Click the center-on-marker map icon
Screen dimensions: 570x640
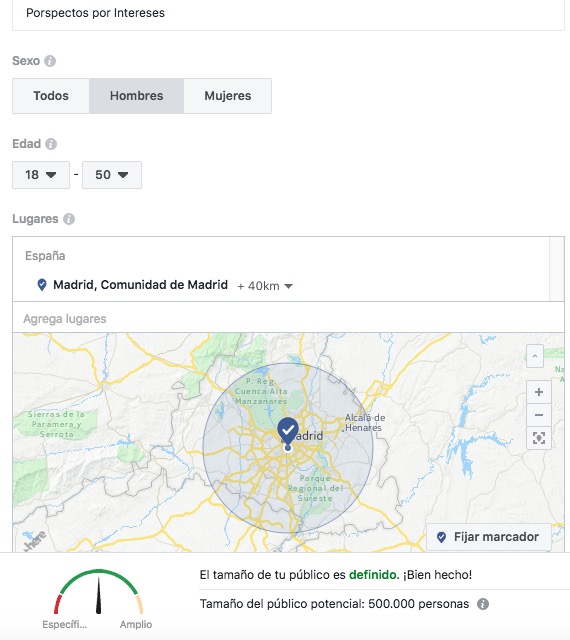coord(539,438)
